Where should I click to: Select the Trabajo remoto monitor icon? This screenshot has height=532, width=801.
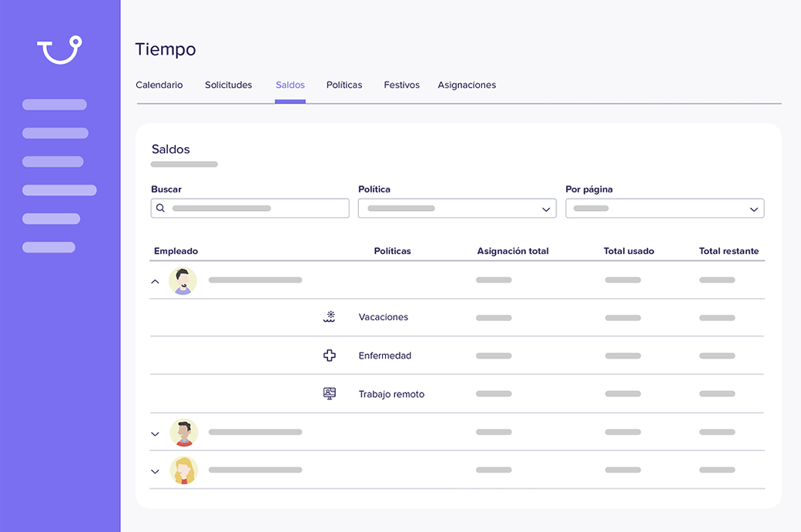(330, 393)
